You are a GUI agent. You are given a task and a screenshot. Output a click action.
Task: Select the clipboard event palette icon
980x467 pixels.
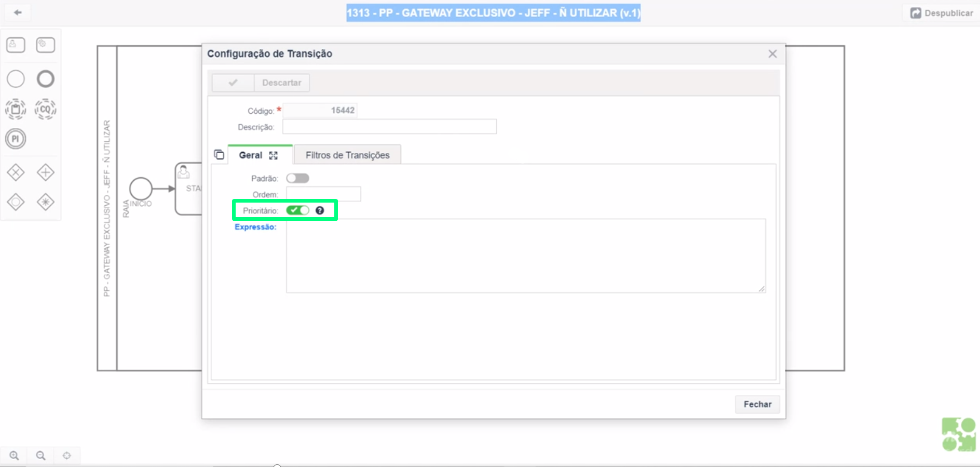tap(16, 109)
